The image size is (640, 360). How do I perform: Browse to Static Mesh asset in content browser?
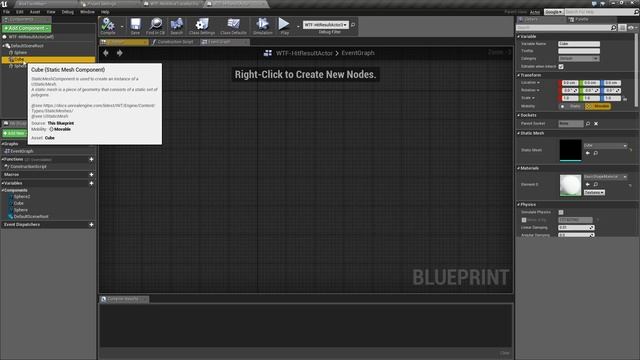596,153
